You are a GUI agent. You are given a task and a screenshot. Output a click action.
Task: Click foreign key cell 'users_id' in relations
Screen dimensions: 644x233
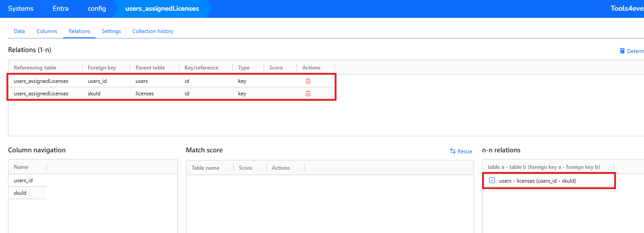[x=97, y=81]
